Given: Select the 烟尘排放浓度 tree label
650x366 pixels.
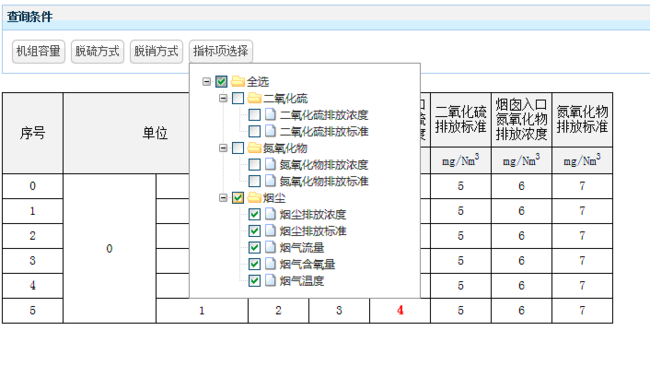Looking at the screenshot, I should pos(313,215).
